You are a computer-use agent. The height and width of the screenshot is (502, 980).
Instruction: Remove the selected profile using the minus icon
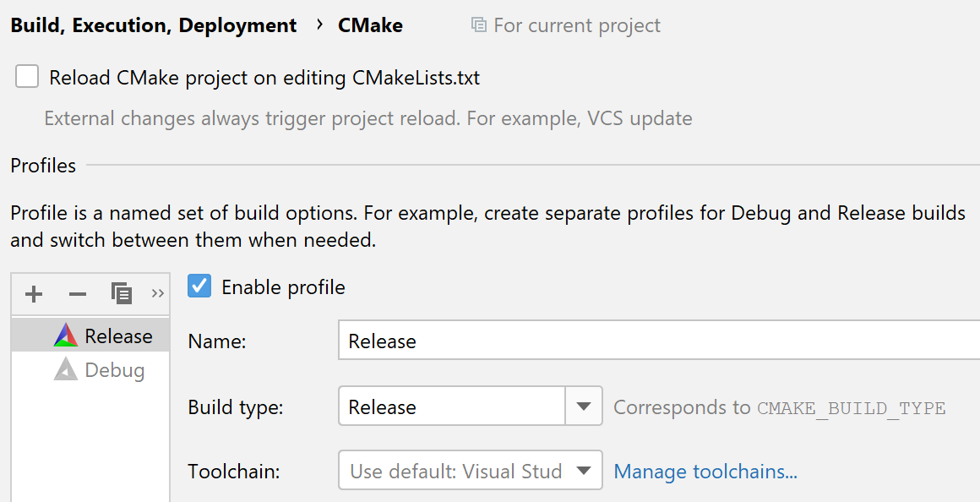(x=78, y=293)
